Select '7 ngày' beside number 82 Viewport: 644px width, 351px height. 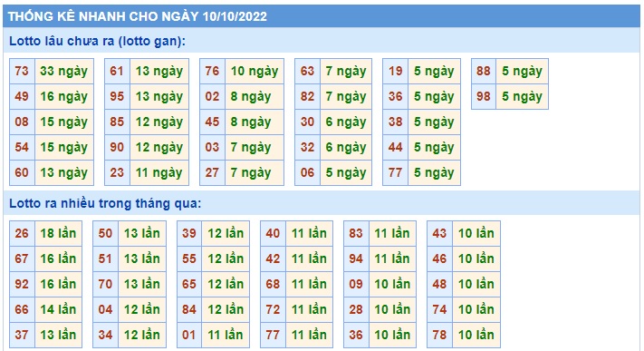(346, 97)
